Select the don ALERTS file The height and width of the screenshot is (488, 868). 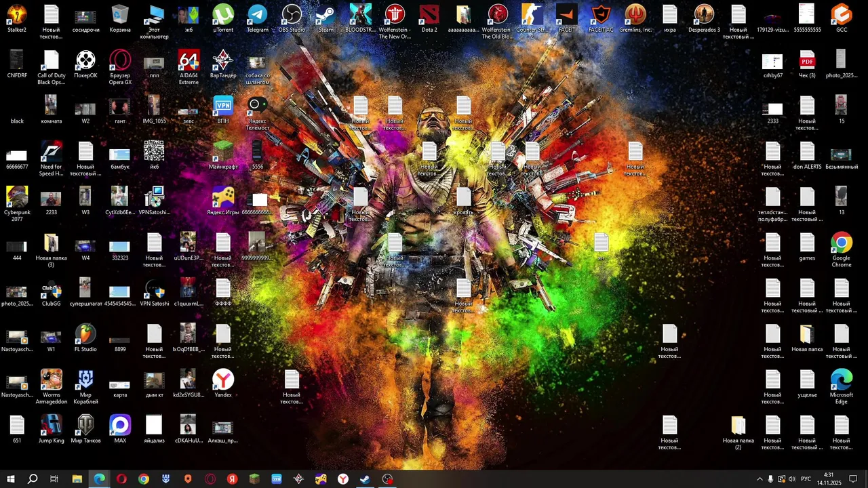(807, 156)
